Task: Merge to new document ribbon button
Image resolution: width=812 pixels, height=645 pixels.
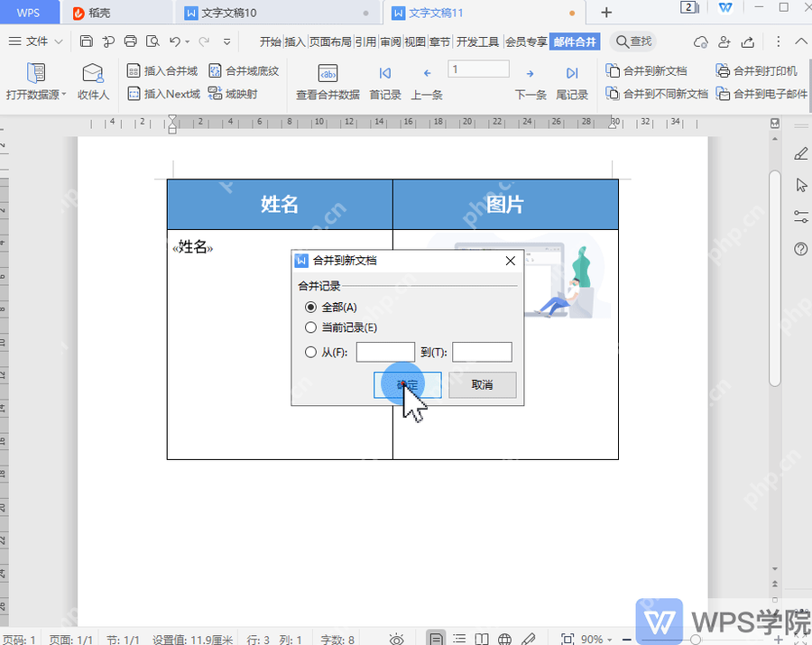Action: pos(647,71)
